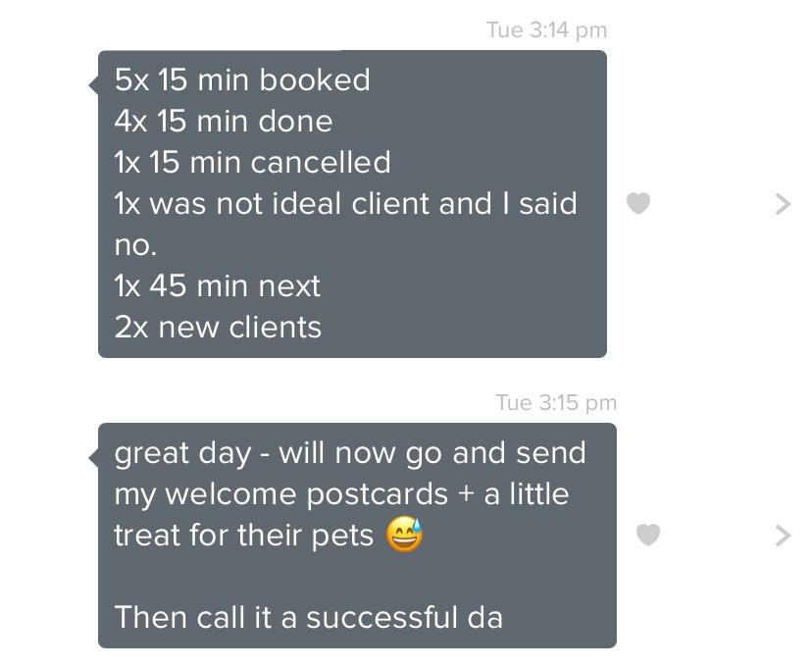The width and height of the screenshot is (812, 668).
Task: Like the 3:15 pm message with heart icon
Action: pos(648,535)
